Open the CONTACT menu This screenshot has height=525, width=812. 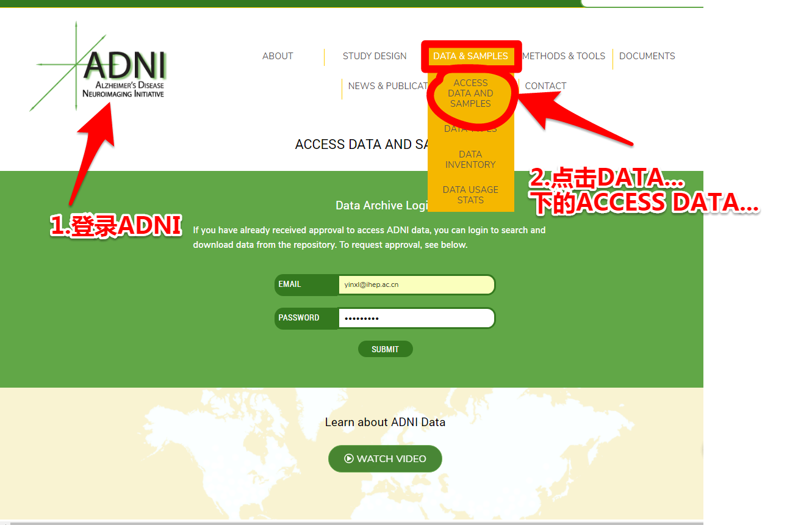[545, 85]
